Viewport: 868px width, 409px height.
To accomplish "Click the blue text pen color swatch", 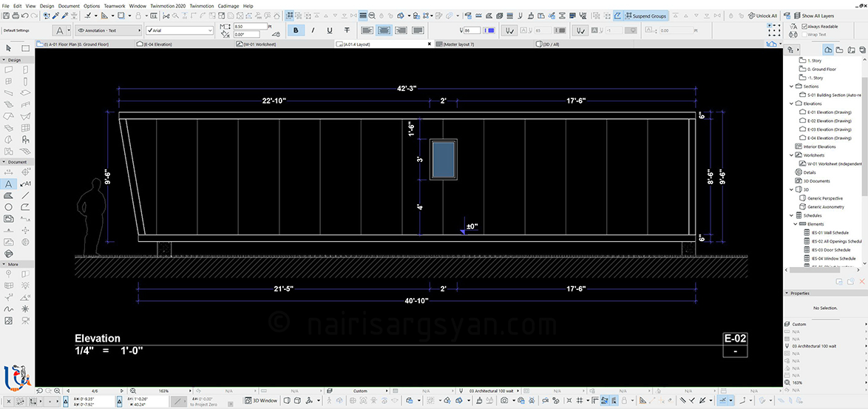I will click(x=489, y=30).
